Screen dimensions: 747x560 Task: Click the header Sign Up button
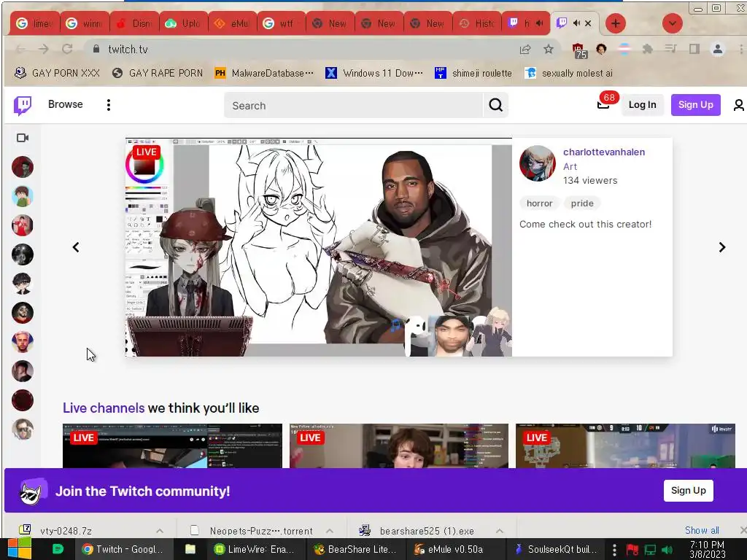pyautogui.click(x=695, y=105)
